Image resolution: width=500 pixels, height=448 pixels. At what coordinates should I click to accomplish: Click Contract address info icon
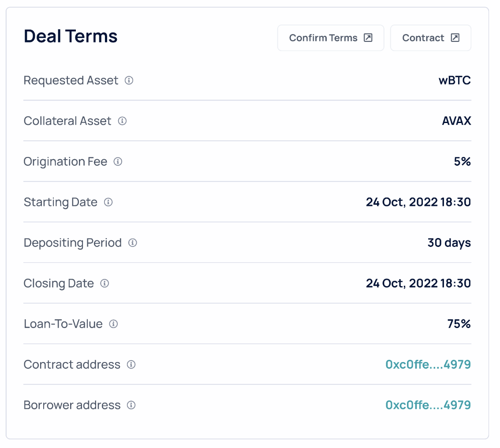pos(131,365)
